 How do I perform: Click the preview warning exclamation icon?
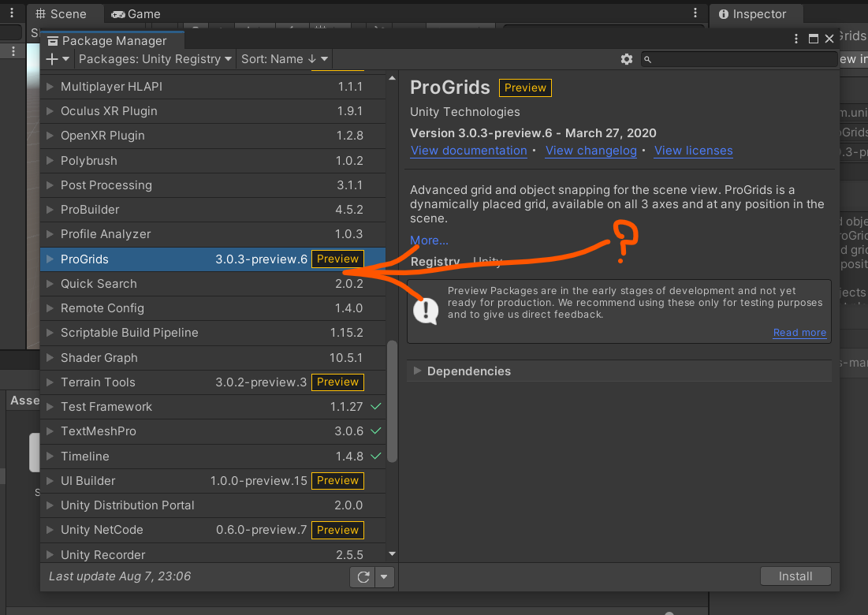(x=426, y=311)
